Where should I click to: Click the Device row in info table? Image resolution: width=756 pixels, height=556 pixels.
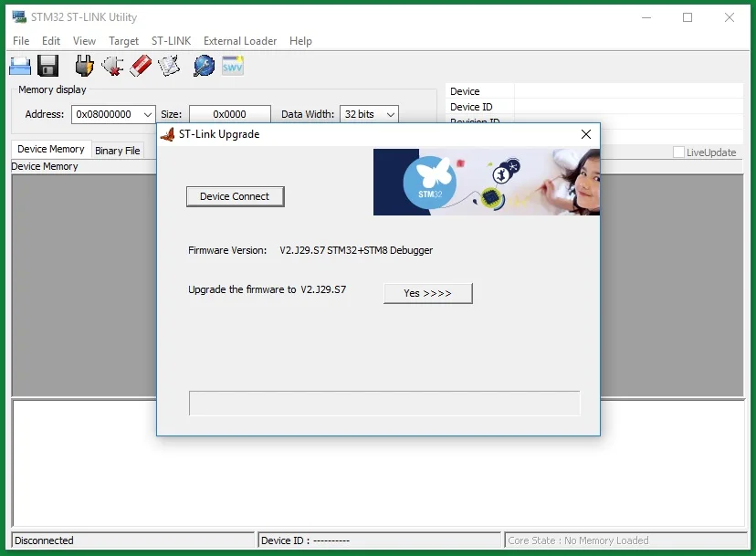coord(594,91)
